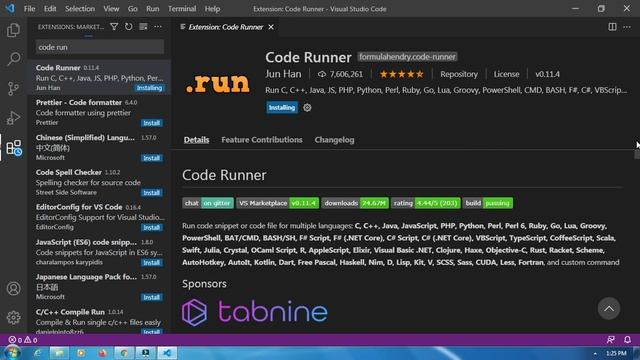Open the File menu

29,9
